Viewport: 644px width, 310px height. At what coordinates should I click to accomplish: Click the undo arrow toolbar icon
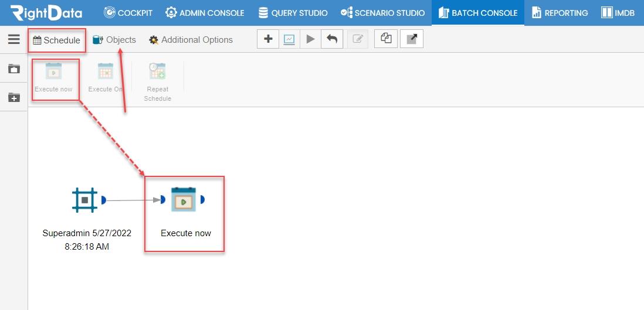[332, 39]
